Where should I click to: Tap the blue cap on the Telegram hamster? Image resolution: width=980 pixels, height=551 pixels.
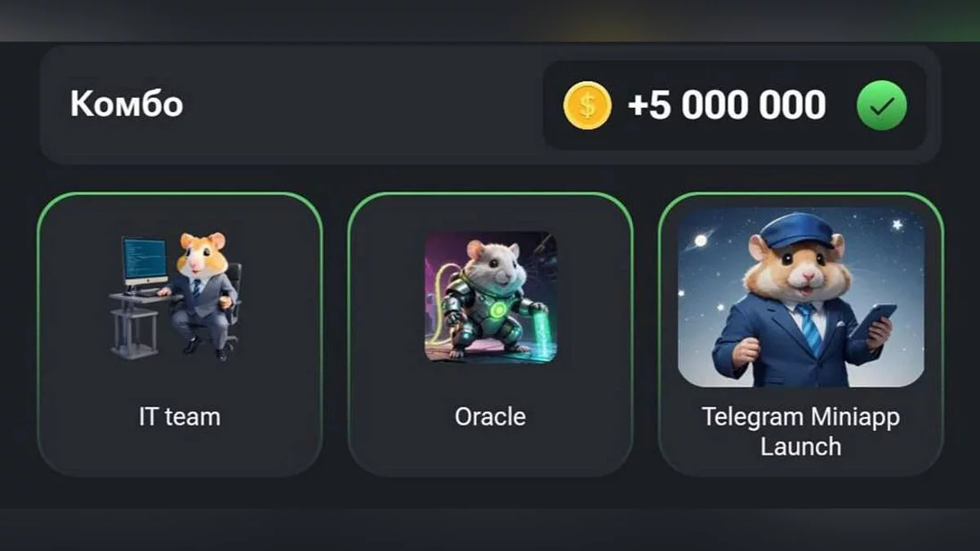(x=796, y=230)
